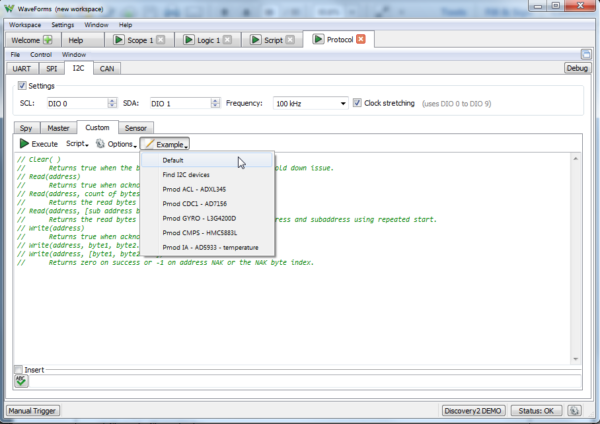Open the Protocol File menu
The image size is (600, 424).
[15, 54]
